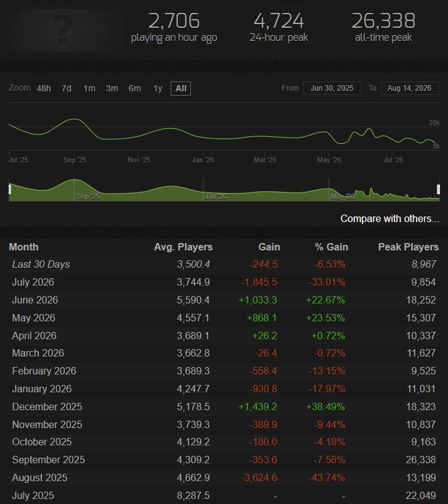Click the March 2026 row label
The image size is (448, 504).
point(38,353)
